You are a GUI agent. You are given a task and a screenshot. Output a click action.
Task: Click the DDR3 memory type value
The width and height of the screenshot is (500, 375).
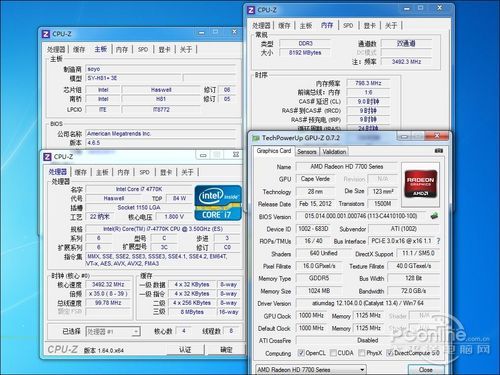[305, 43]
